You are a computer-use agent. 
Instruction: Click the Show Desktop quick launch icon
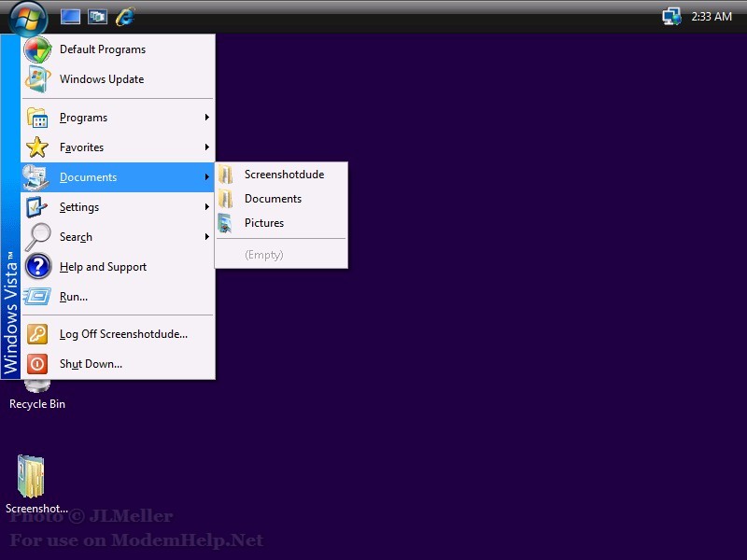pos(70,17)
